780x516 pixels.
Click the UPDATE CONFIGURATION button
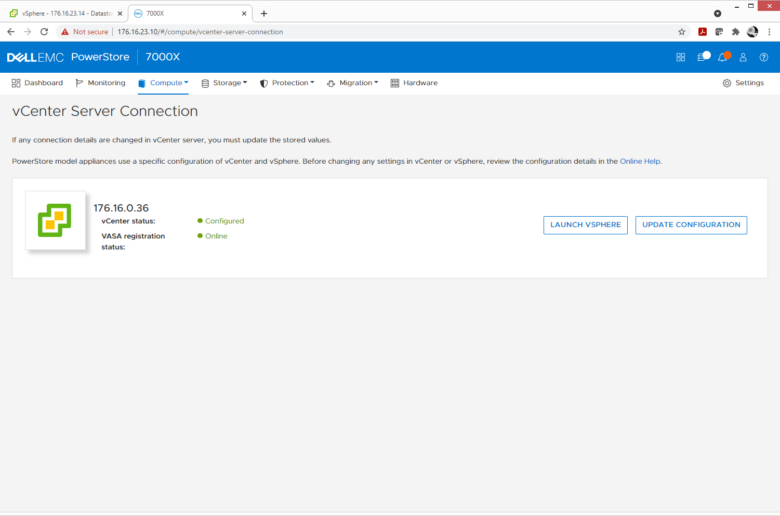pyautogui.click(x=691, y=225)
